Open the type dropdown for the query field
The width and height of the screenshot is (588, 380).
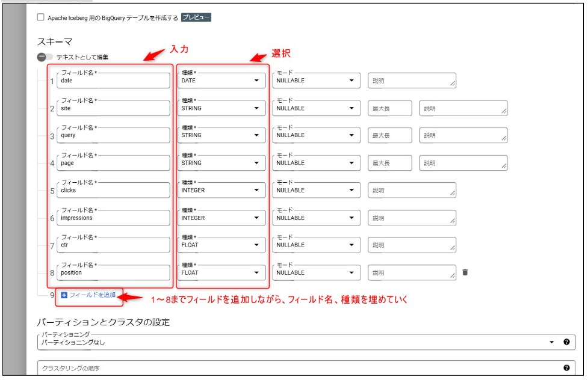tap(221, 135)
